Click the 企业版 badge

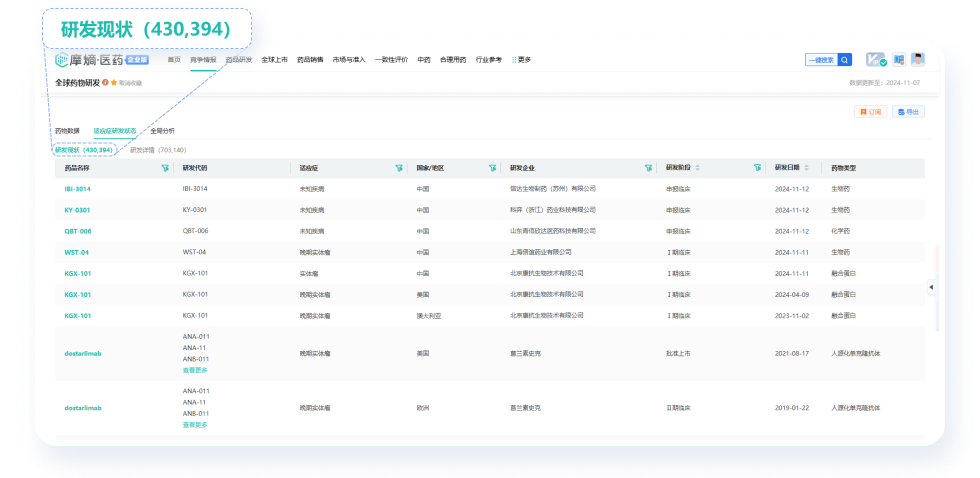pos(138,60)
